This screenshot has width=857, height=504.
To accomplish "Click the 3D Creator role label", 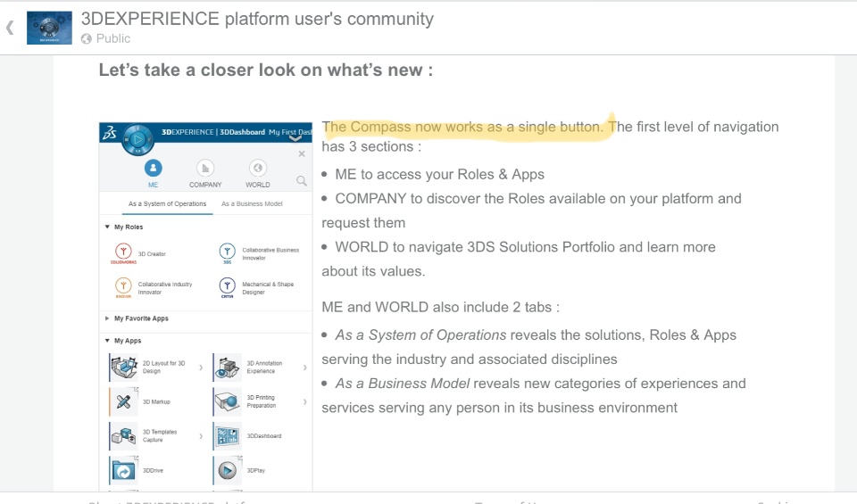I will click(x=152, y=254).
